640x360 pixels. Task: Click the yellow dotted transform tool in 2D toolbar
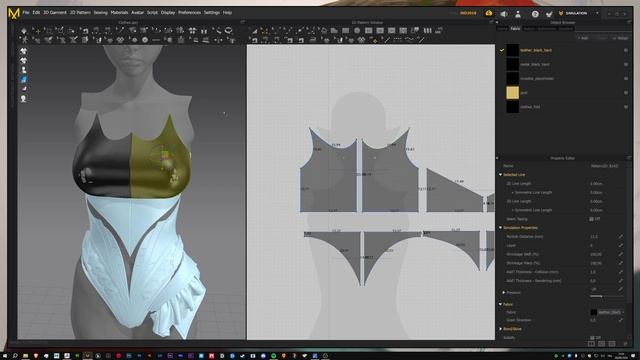coord(264,31)
